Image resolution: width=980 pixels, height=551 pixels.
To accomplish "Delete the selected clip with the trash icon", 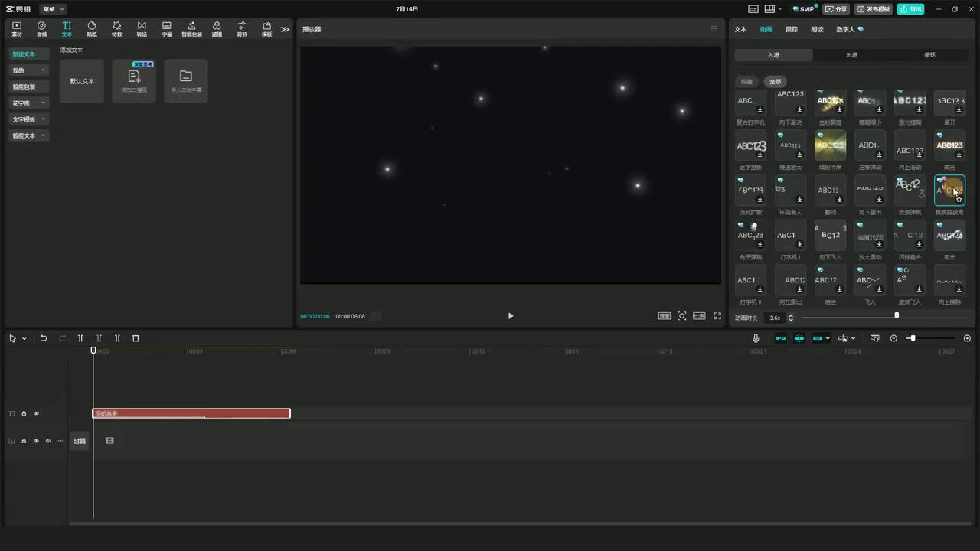I will click(136, 338).
